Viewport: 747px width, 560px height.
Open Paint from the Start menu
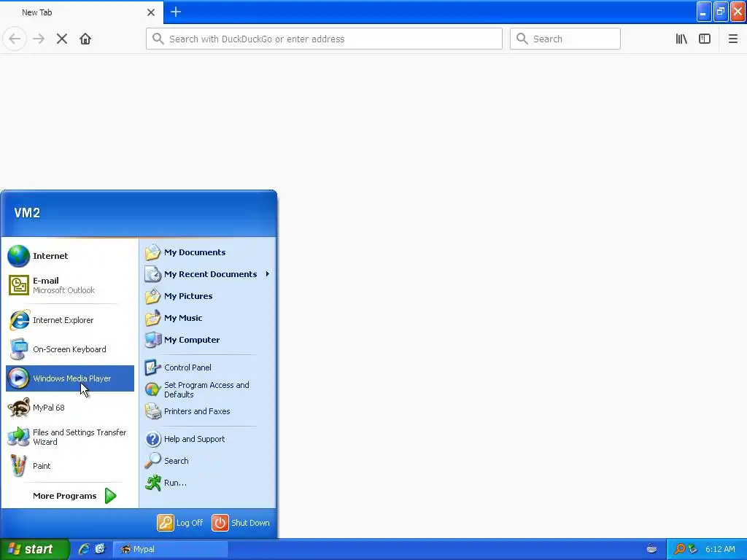coord(69,466)
